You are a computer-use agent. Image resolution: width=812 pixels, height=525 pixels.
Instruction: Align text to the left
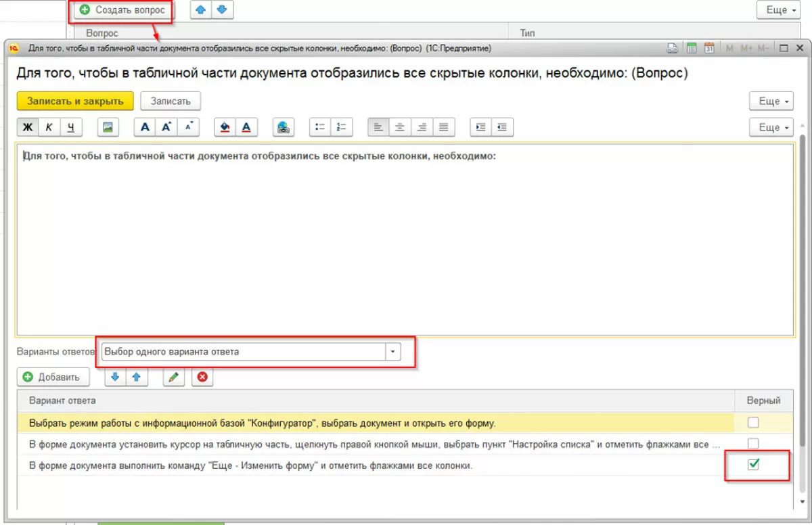[379, 127]
